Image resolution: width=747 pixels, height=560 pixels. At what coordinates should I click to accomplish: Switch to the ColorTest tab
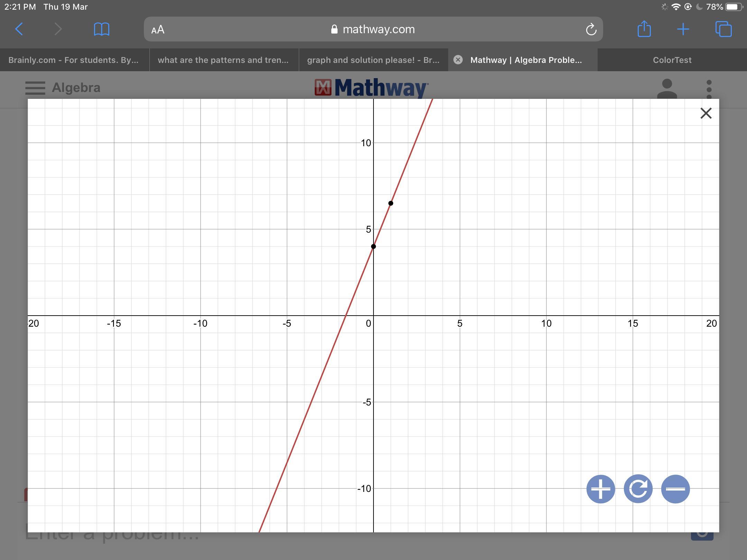pos(672,60)
